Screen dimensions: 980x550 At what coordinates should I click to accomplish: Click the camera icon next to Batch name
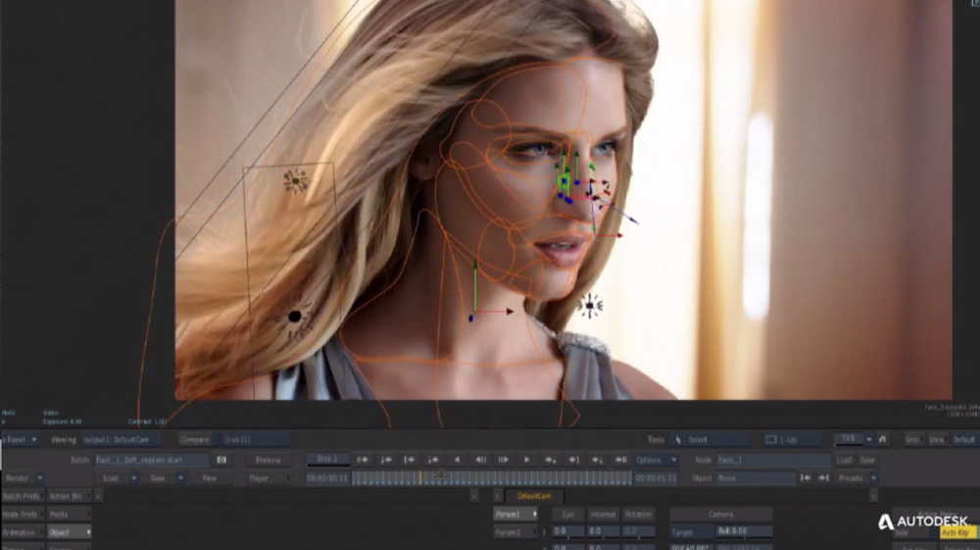221,459
